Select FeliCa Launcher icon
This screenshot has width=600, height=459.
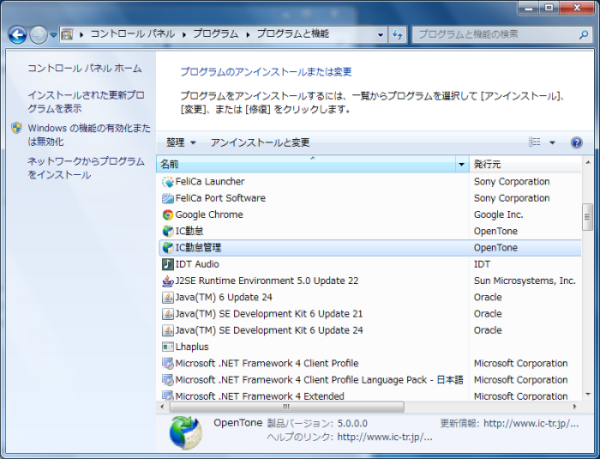(168, 182)
